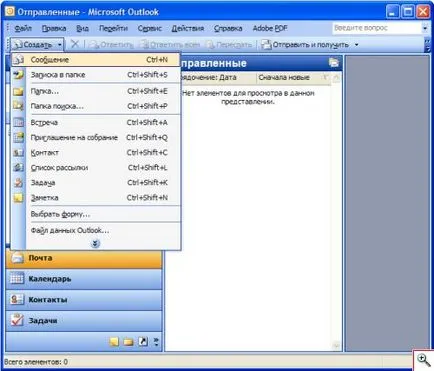Screen dimensions: 434x371
Task: Click the Приглашение на собрание icon
Action: pos(18,137)
